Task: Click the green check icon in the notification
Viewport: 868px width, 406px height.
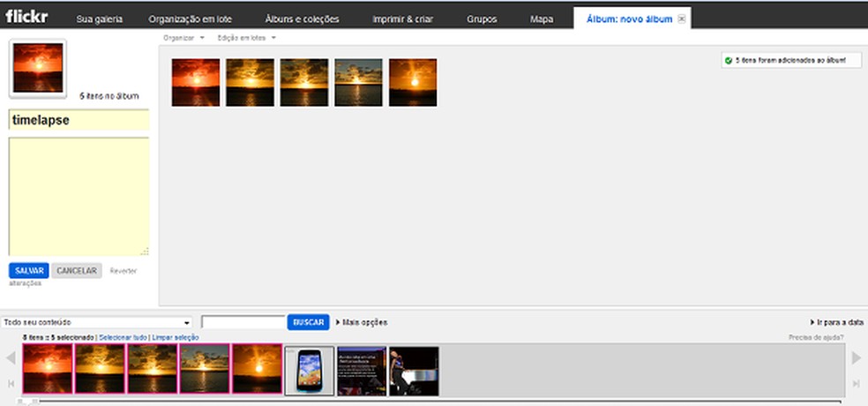Action: [x=729, y=60]
